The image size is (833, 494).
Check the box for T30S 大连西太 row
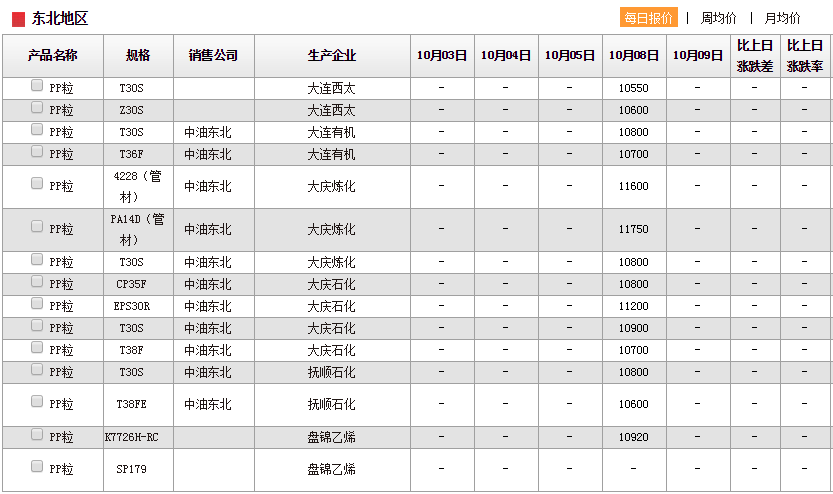tap(37, 85)
